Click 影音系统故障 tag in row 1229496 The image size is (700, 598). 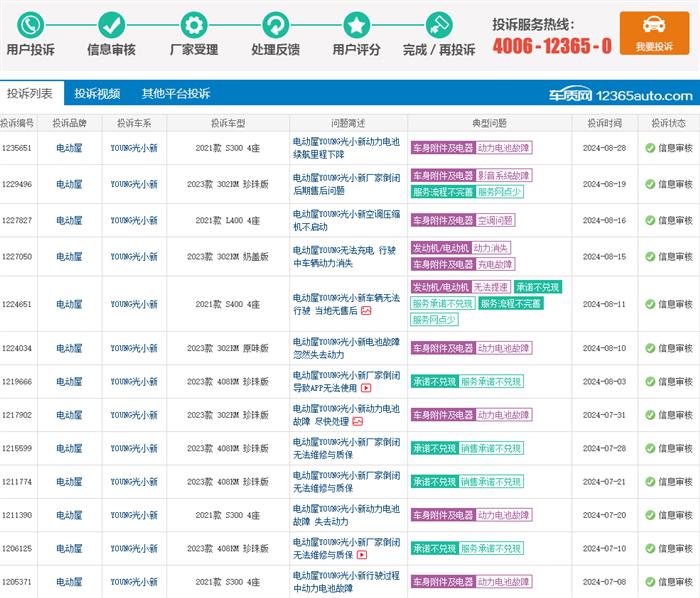504,175
